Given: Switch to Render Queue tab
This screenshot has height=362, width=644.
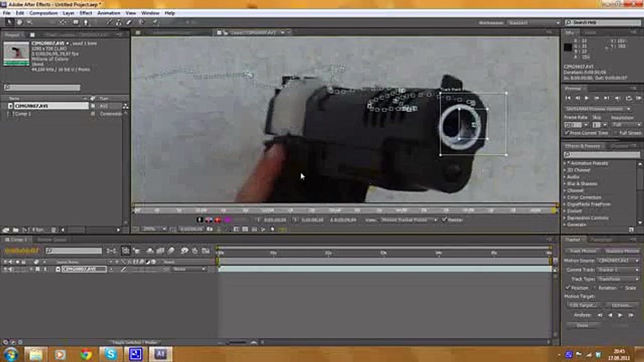Looking at the screenshot, I should pos(52,239).
